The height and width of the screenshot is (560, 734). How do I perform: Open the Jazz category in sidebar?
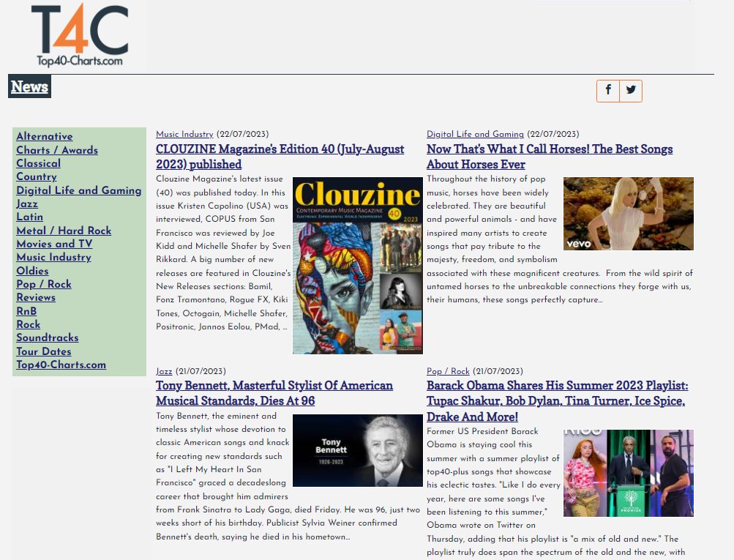tap(27, 204)
